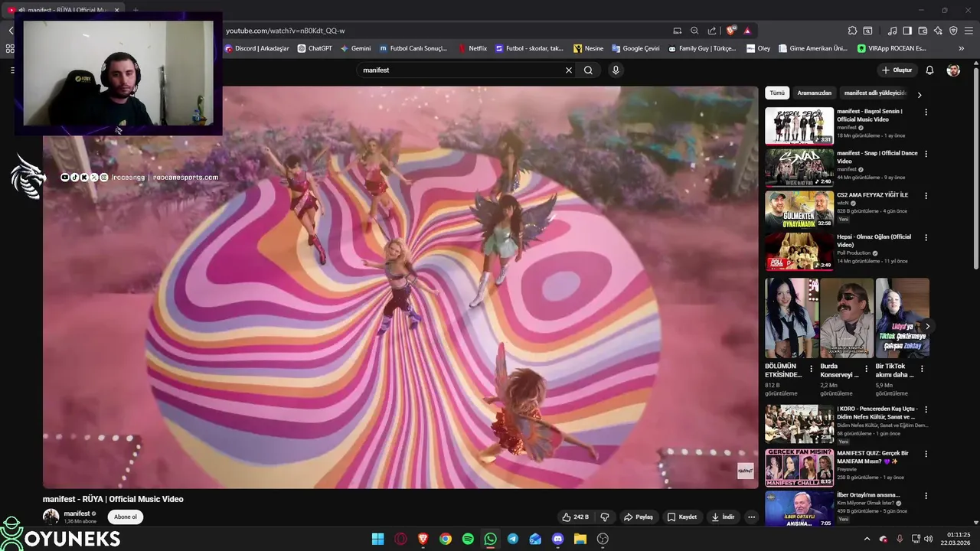Image resolution: width=980 pixels, height=551 pixels.
Task: Open the Hepsi Olmaz Oğlan thumbnail
Action: [799, 252]
